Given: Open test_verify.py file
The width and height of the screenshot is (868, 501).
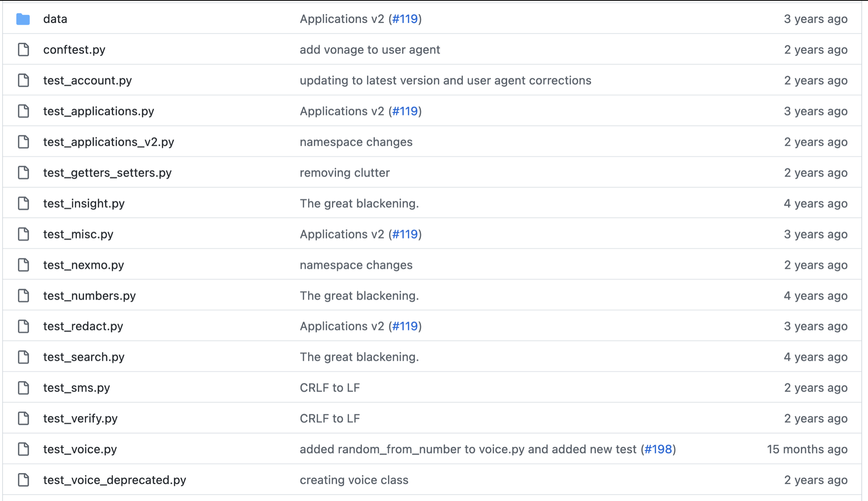Looking at the screenshot, I should tap(80, 418).
